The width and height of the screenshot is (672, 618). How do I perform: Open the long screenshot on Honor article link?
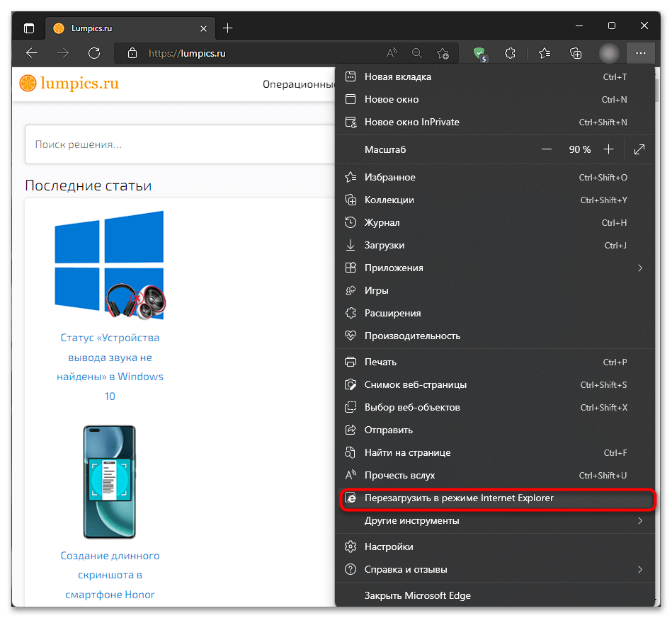[x=110, y=576]
